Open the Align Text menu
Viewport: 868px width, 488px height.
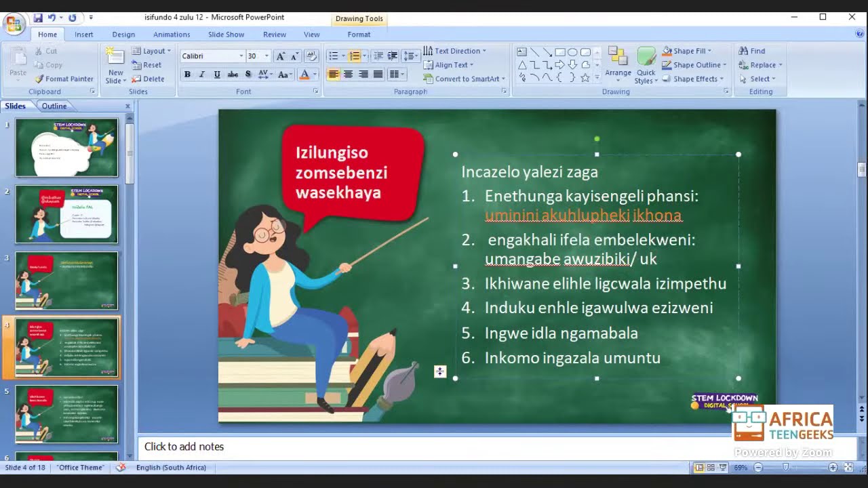(x=448, y=65)
